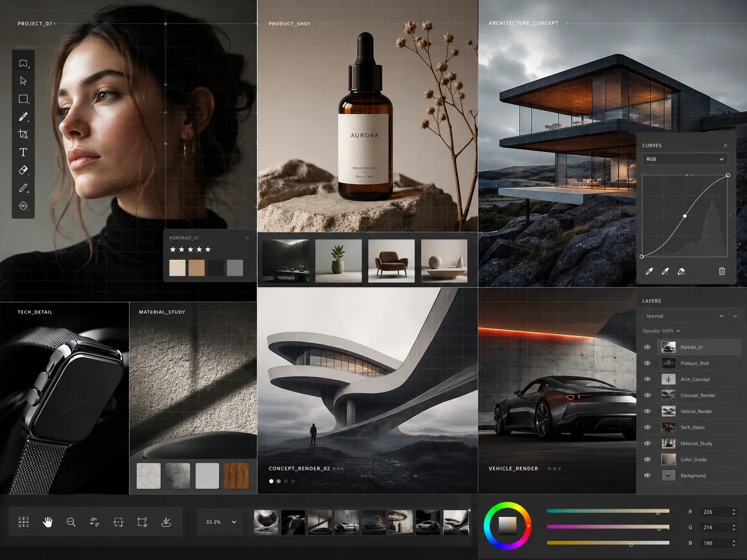Click the B field showing 190
Image resolution: width=747 pixels, height=560 pixels.
click(719, 542)
